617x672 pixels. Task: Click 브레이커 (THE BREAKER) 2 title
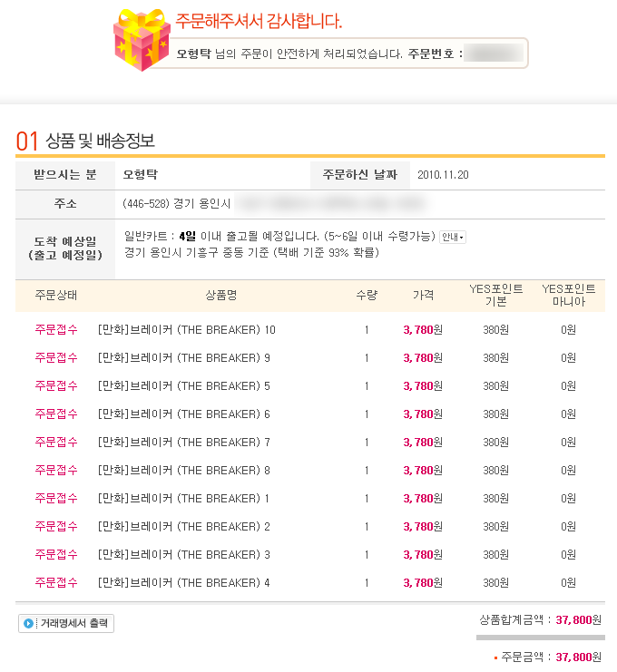184,527
